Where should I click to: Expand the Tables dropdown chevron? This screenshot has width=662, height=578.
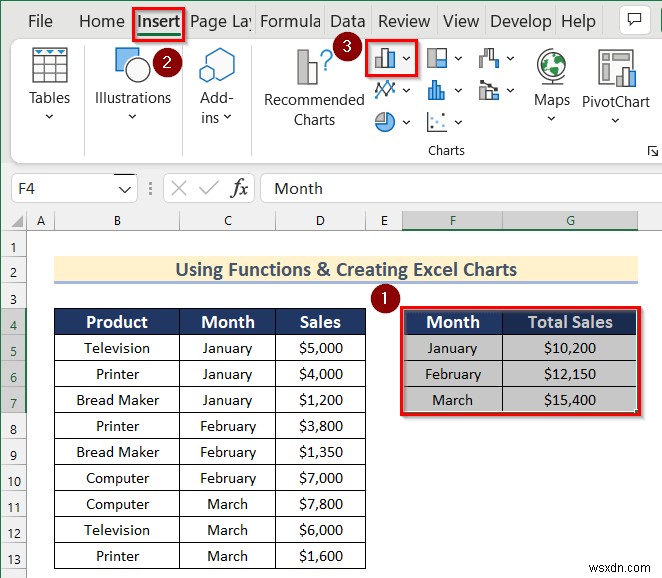[49, 117]
